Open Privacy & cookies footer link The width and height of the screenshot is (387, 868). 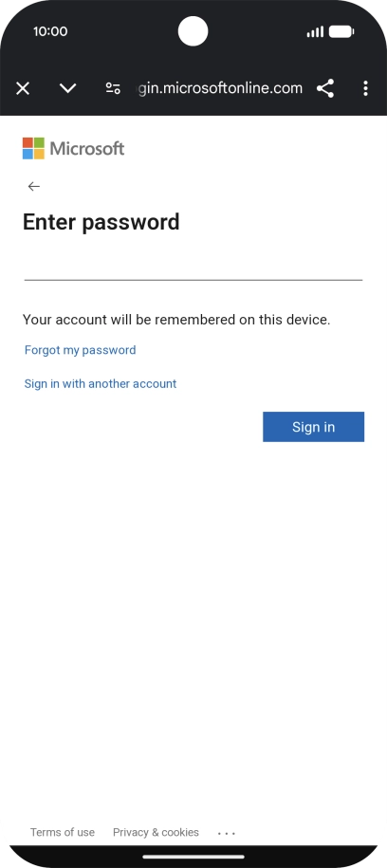[x=156, y=832]
